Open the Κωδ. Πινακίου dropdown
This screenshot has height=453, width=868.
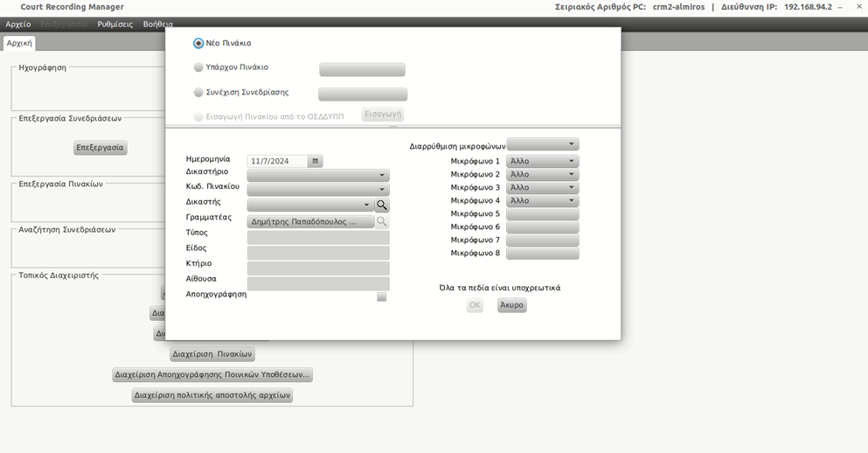[318, 189]
